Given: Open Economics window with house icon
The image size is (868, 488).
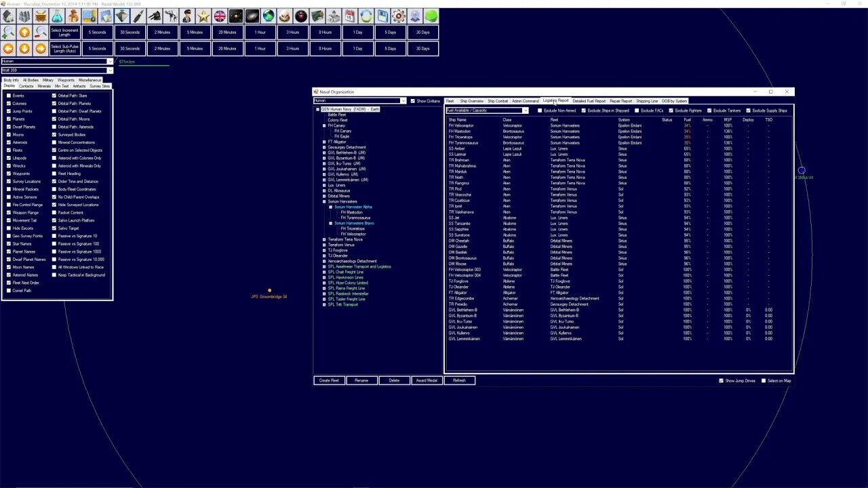Looking at the screenshot, I should [x=8, y=16].
